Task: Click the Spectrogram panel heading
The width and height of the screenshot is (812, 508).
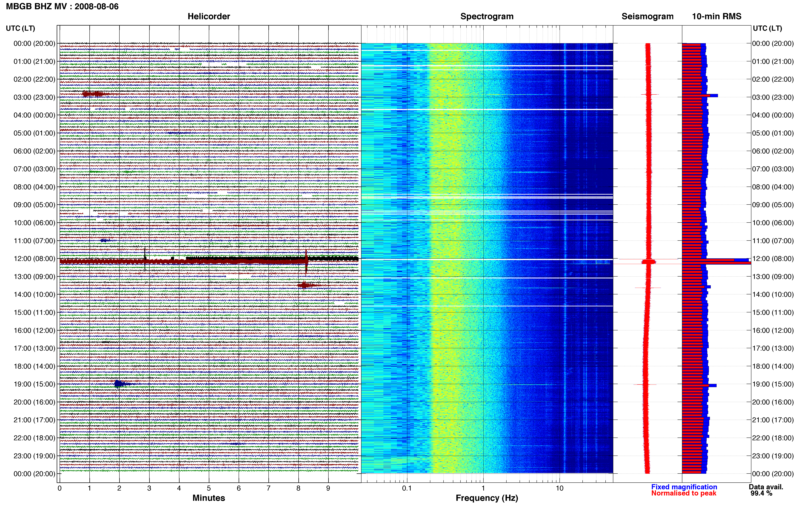Action: coord(487,16)
